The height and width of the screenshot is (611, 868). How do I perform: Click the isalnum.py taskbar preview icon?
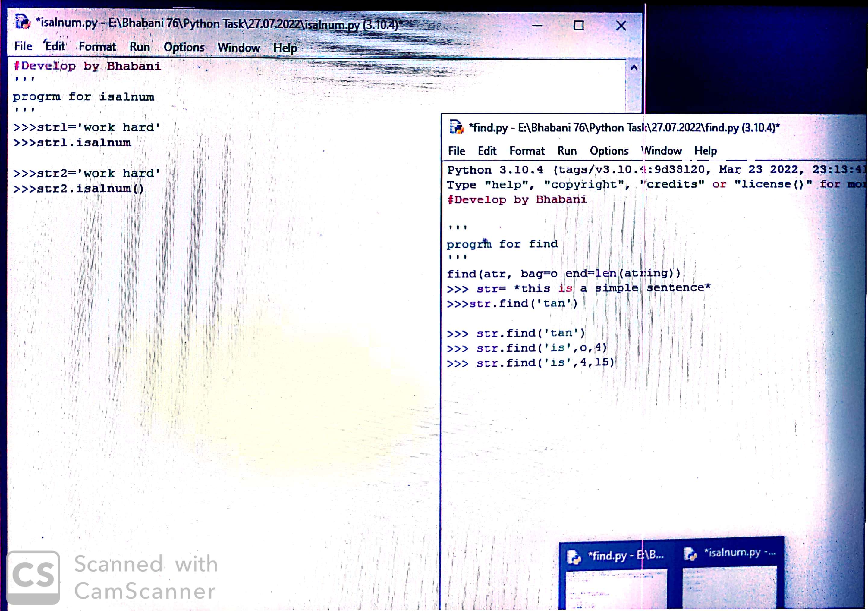pyautogui.click(x=691, y=554)
